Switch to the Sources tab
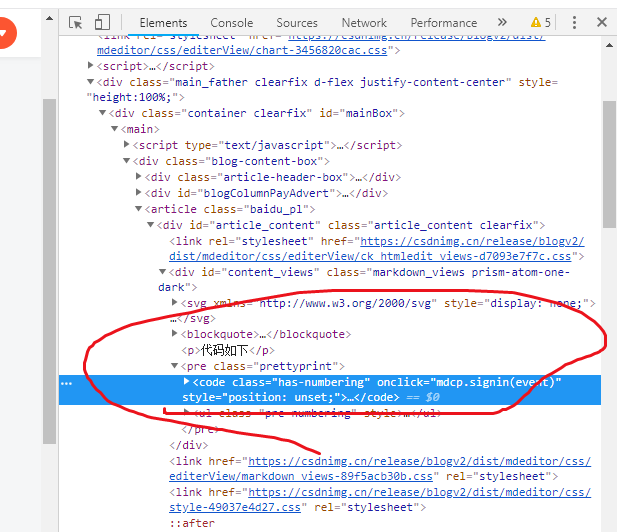The image size is (617, 532). (297, 23)
